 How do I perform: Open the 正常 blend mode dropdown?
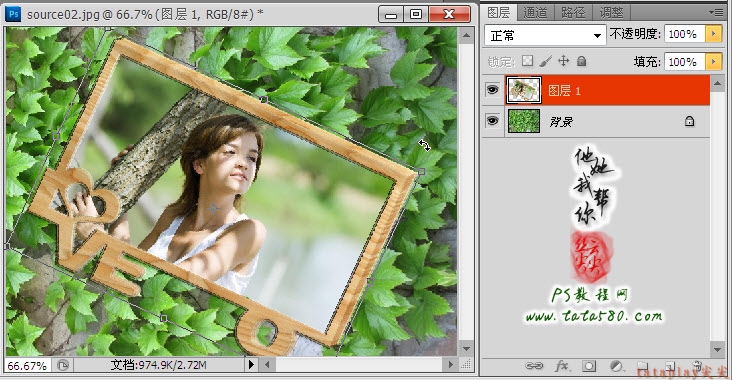click(545, 35)
